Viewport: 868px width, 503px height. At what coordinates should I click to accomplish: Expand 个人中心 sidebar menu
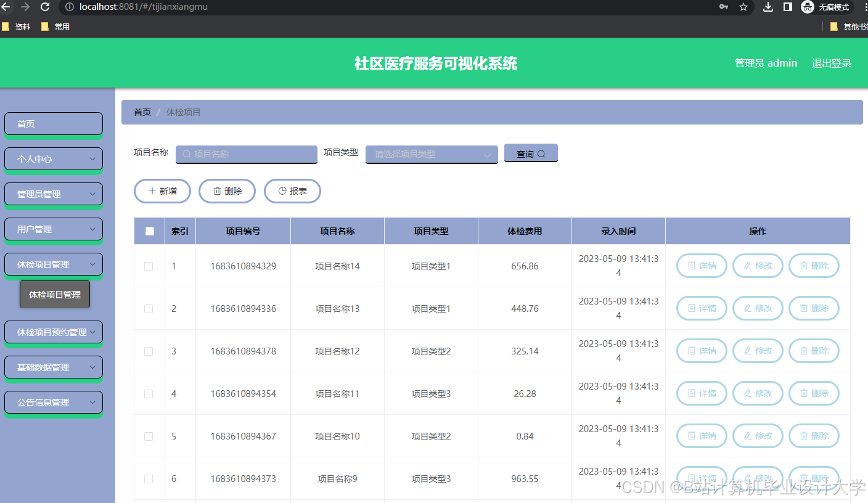tap(54, 159)
